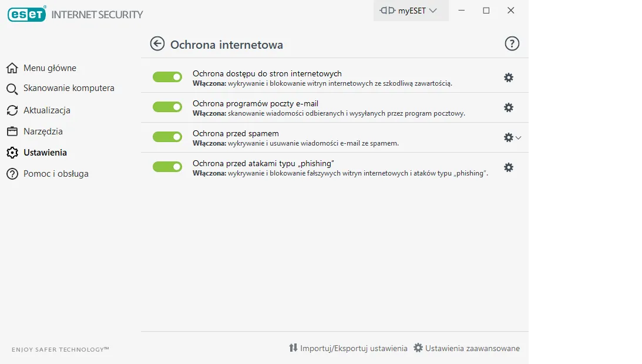The height and width of the screenshot is (364, 642).
Task: Open the Aktualizacja section
Action: click(46, 110)
